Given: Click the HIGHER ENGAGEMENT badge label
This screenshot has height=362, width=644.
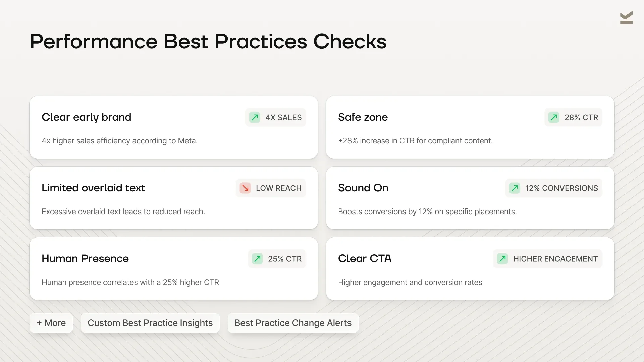Looking at the screenshot, I should click(x=555, y=259).
